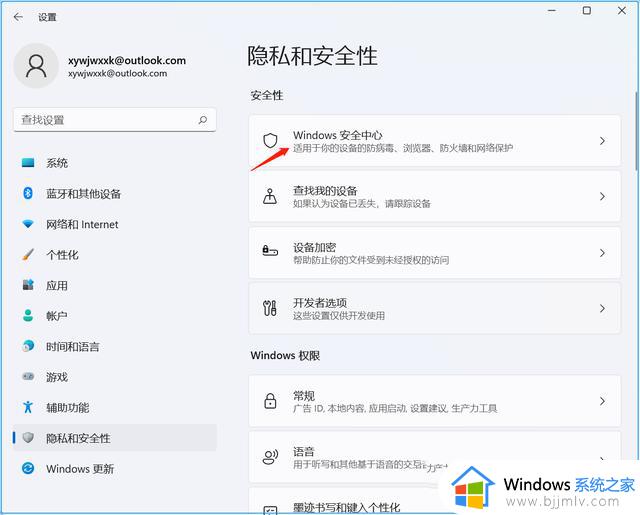Open 设备加密 entry

435,253
